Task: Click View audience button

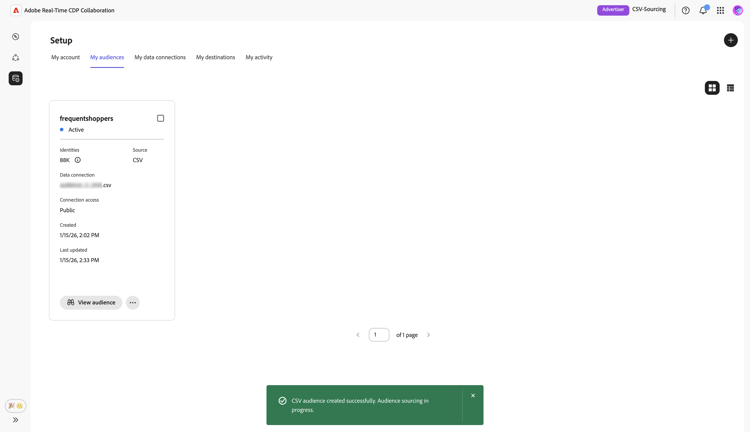Action: (91, 302)
